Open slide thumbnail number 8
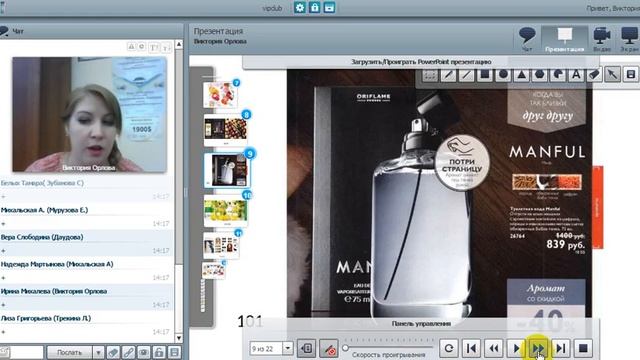640x360 pixels. tap(226, 129)
